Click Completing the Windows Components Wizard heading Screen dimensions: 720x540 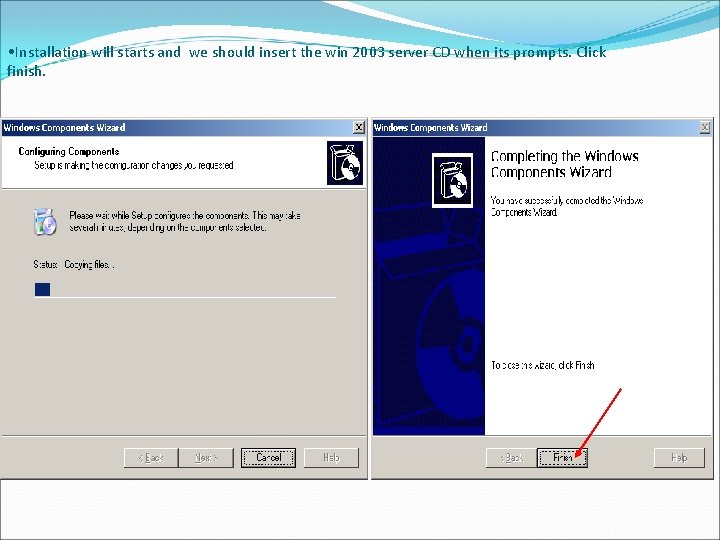(x=564, y=164)
